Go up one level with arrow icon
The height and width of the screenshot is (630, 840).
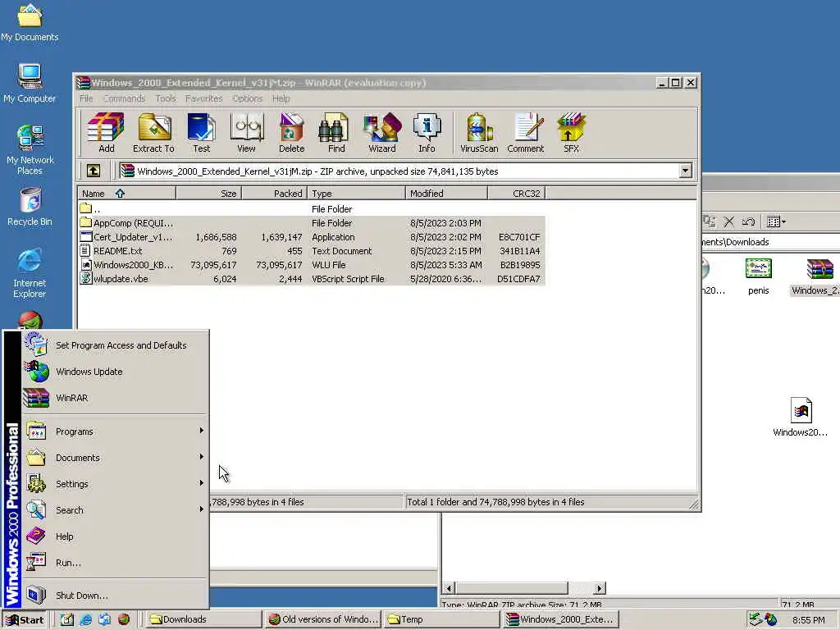(x=94, y=171)
